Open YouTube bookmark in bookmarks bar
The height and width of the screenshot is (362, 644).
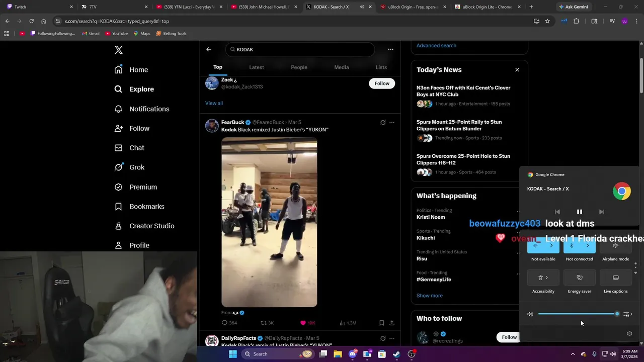[x=116, y=34]
